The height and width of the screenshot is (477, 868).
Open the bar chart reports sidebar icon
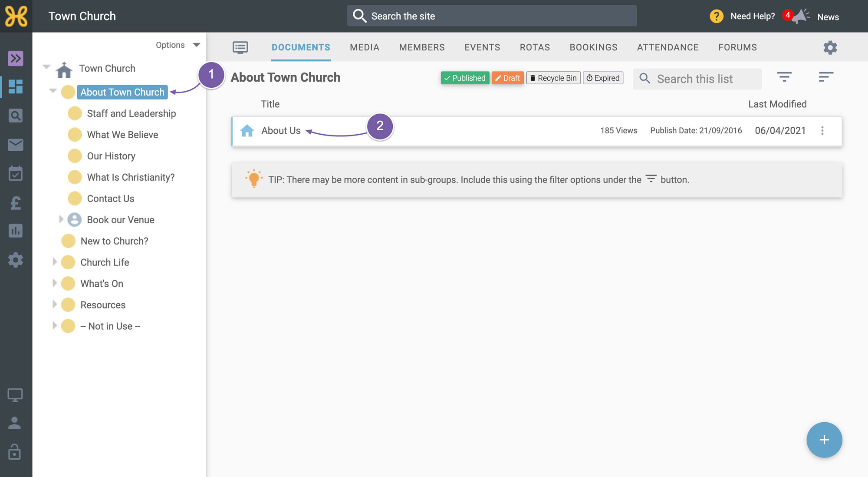pos(16,231)
